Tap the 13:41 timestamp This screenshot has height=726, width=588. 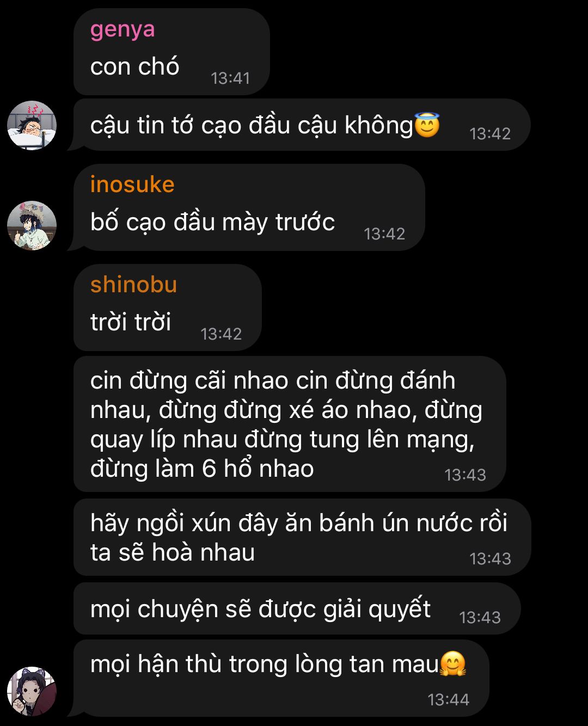[230, 78]
